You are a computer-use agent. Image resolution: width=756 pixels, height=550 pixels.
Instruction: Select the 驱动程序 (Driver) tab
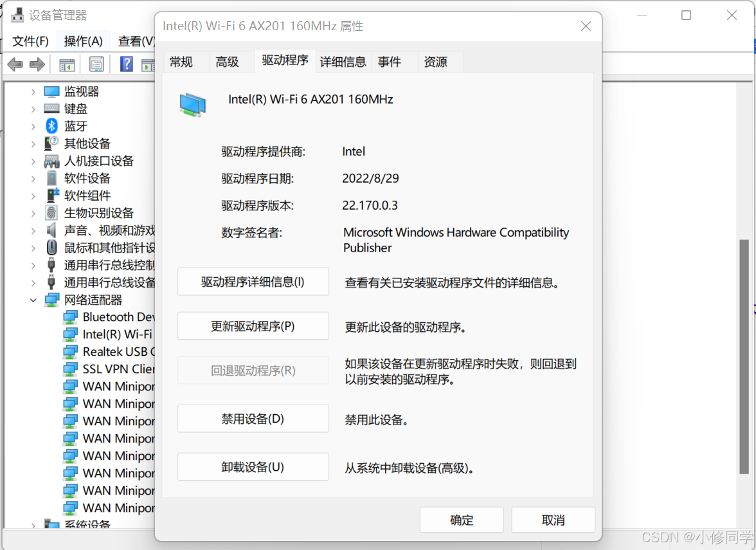[x=285, y=60]
